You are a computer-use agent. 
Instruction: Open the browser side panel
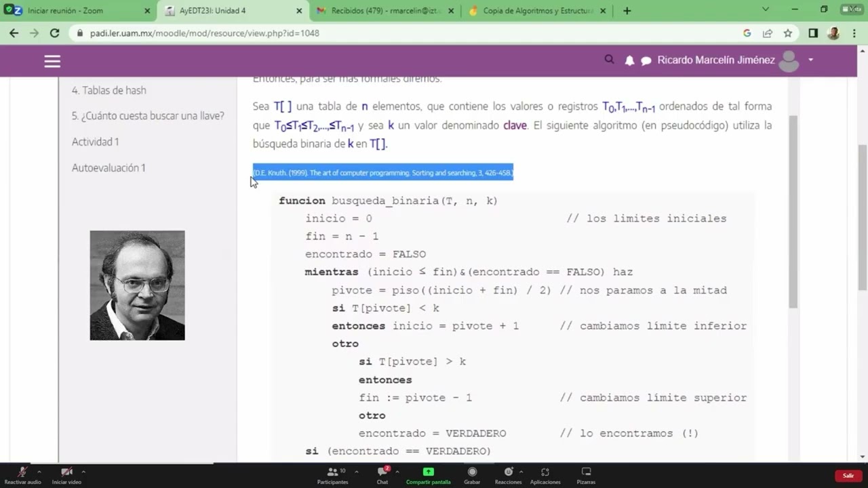click(x=813, y=33)
